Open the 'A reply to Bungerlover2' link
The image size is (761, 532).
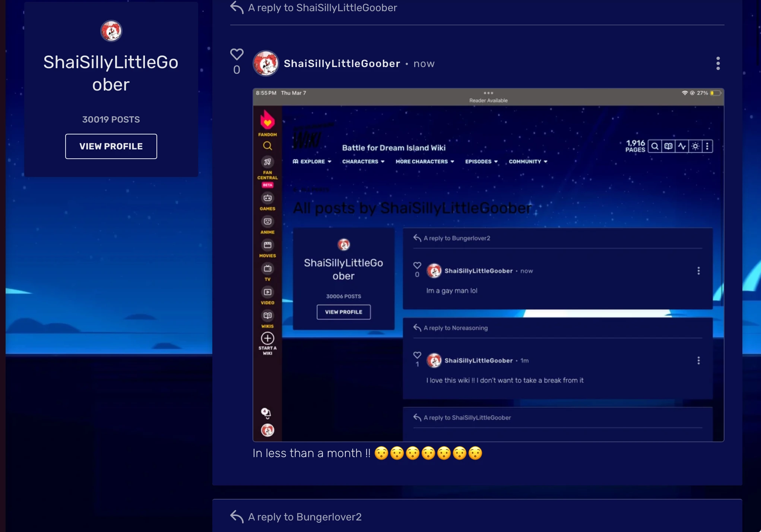pyautogui.click(x=305, y=517)
